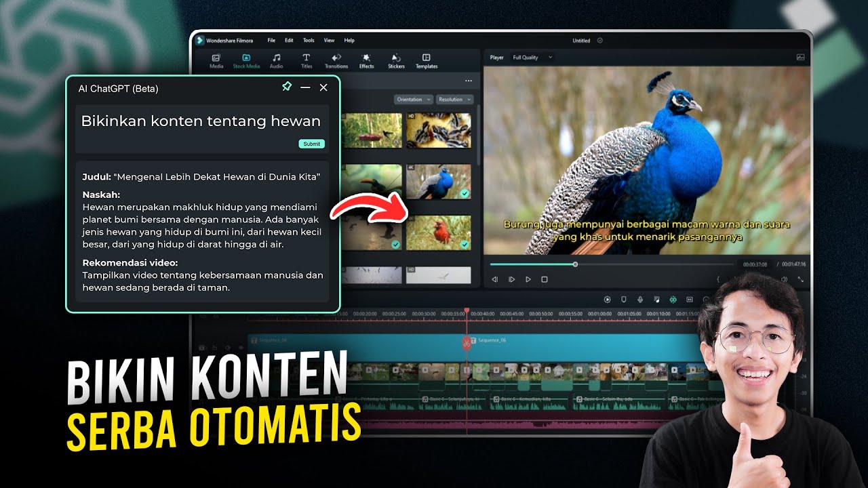Click the red playhead marker on ruler

pyautogui.click(x=467, y=311)
